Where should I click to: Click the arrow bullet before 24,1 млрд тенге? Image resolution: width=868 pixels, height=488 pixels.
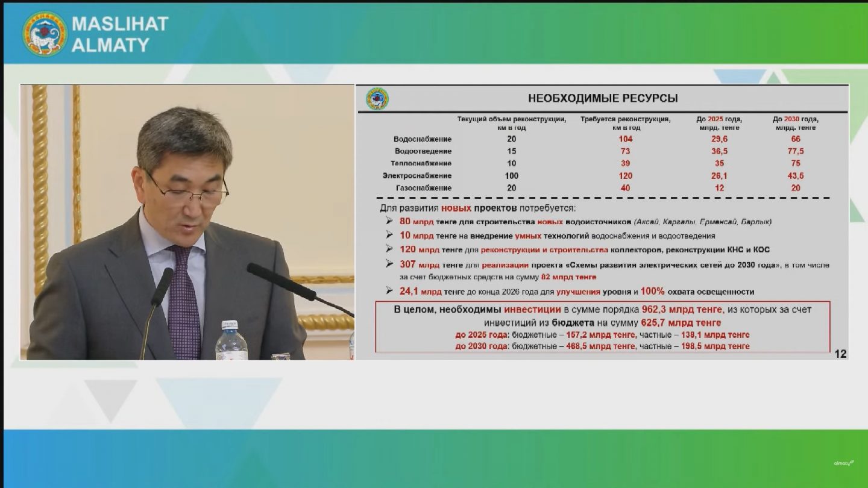pos(389,292)
